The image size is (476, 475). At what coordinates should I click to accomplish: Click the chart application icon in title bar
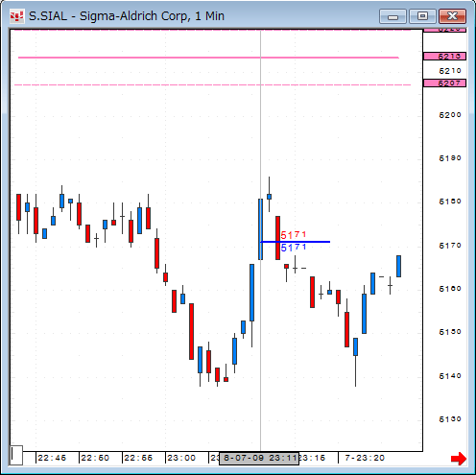pyautogui.click(x=17, y=16)
